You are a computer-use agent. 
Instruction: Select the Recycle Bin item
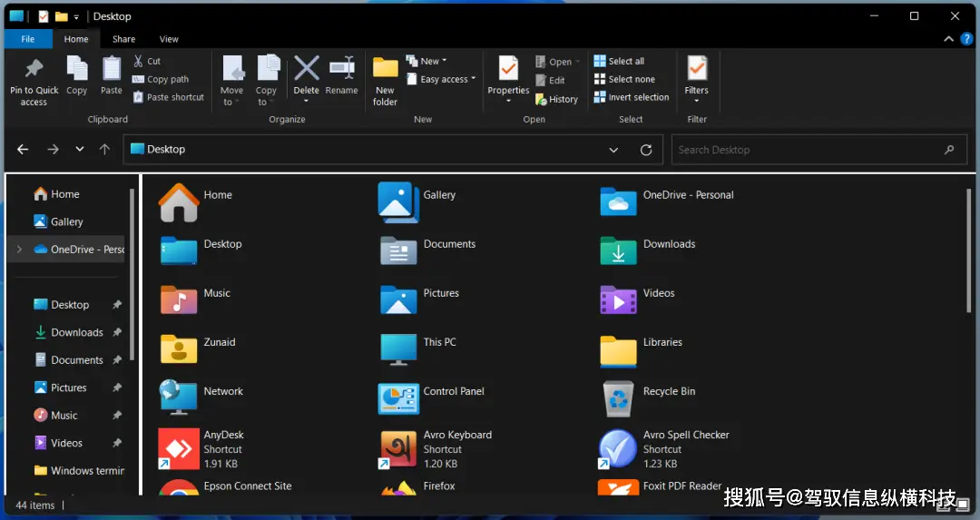coord(648,397)
